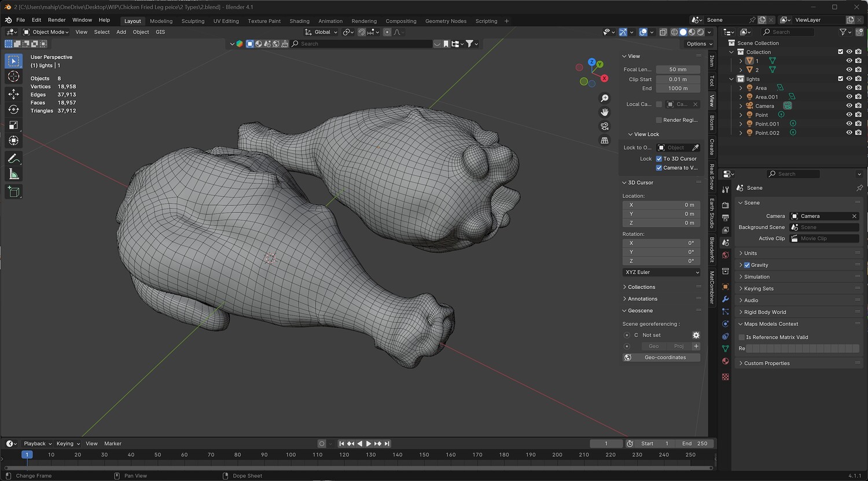Choose the Measure tool
The height and width of the screenshot is (481, 868).
14,174
